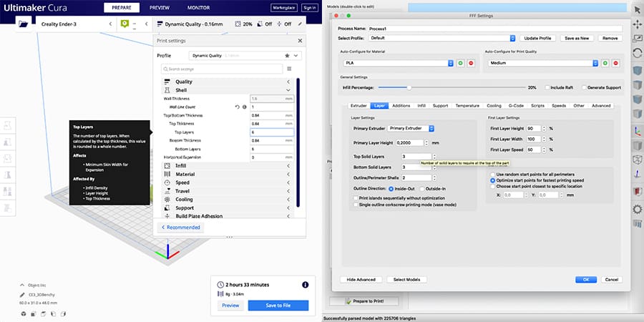Click the 3D view camera icon in Cura
Viewport: 644px width, 322px height.
pos(24,314)
